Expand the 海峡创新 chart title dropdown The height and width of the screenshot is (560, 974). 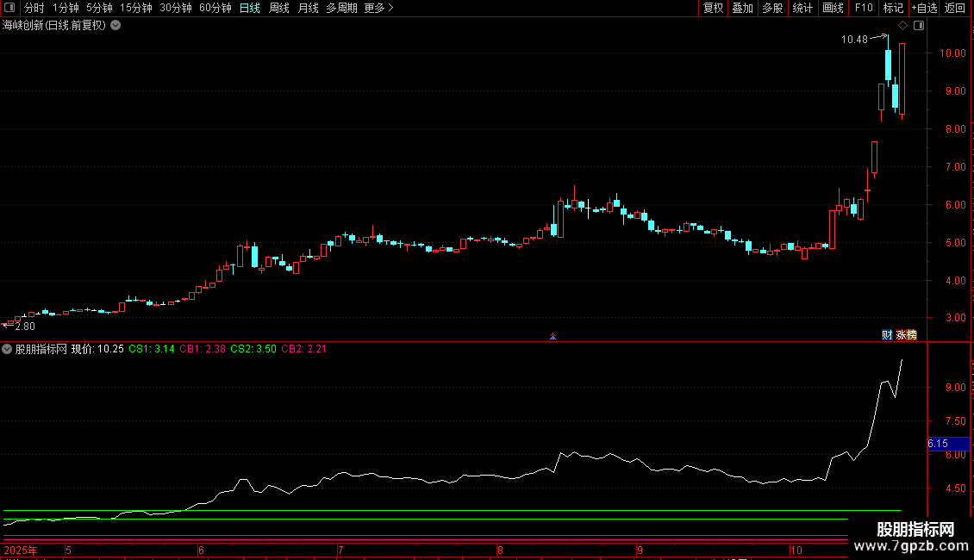pos(116,26)
